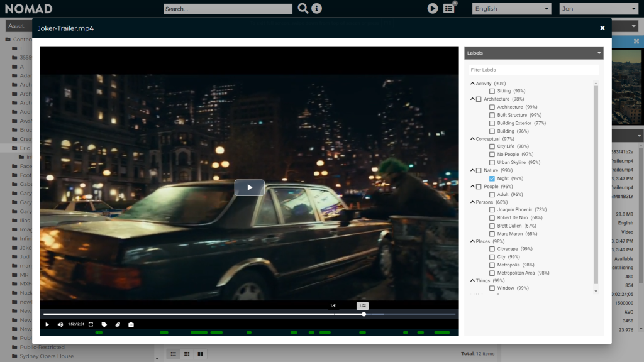Check the Brett Cullen (67%) label
The width and height of the screenshot is (644, 362).
click(x=492, y=226)
